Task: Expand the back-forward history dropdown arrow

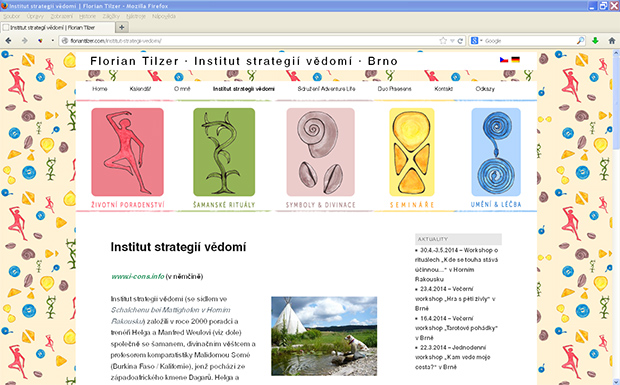Action: pyautogui.click(x=53, y=40)
